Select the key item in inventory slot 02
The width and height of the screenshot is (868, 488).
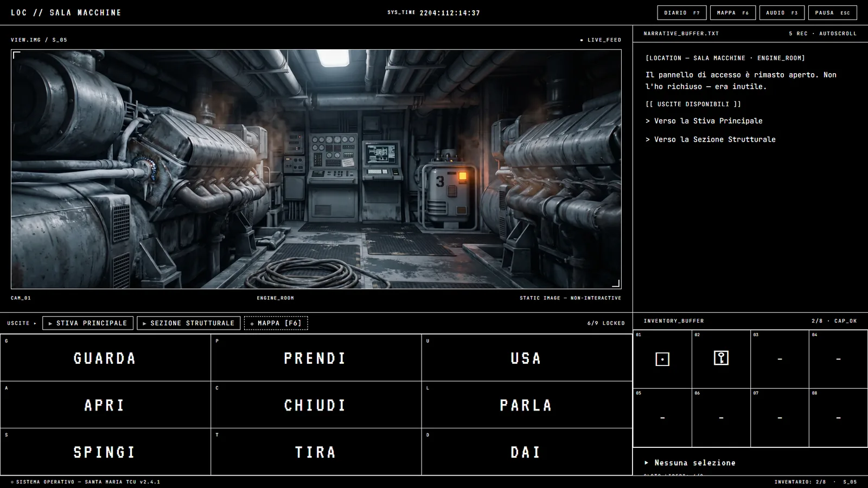[721, 359]
